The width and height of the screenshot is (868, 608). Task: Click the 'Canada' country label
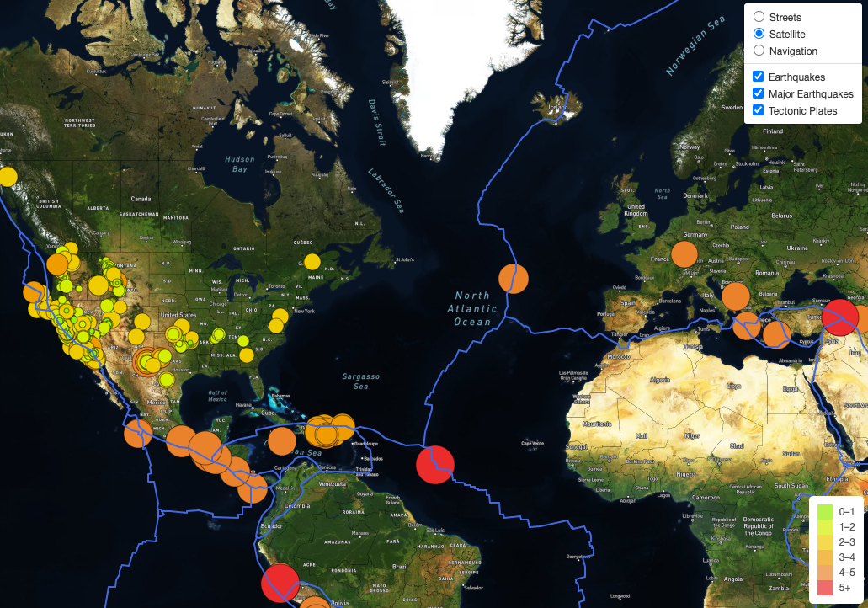click(x=141, y=199)
